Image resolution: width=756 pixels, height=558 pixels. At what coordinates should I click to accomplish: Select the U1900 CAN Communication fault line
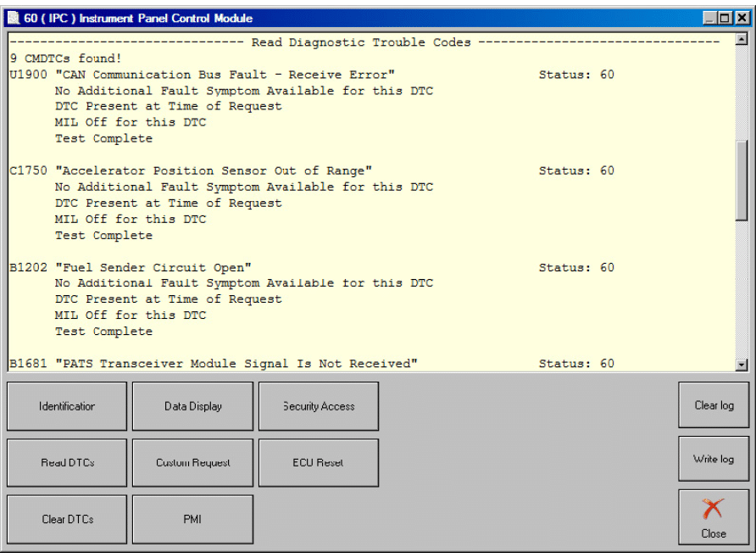[x=202, y=75]
